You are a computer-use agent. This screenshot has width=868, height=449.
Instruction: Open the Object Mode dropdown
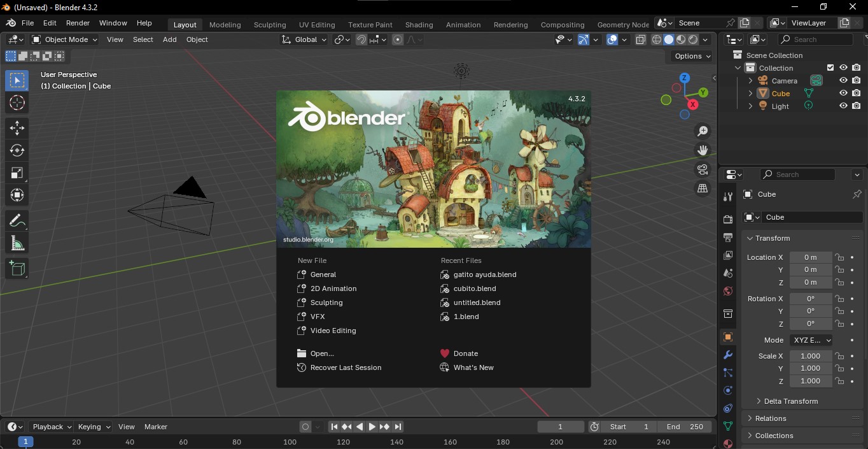point(65,39)
